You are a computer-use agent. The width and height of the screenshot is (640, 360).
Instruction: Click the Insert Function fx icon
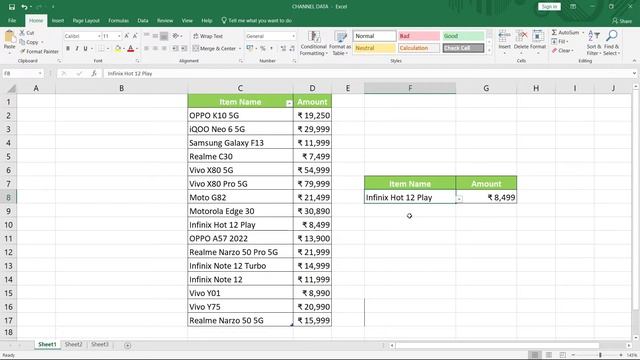(x=94, y=73)
